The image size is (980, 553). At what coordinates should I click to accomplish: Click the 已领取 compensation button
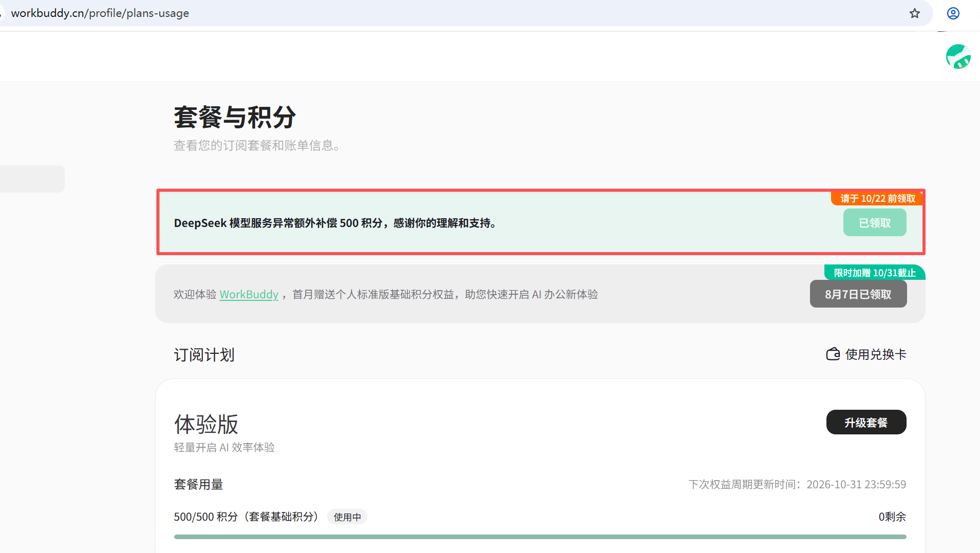tap(875, 223)
